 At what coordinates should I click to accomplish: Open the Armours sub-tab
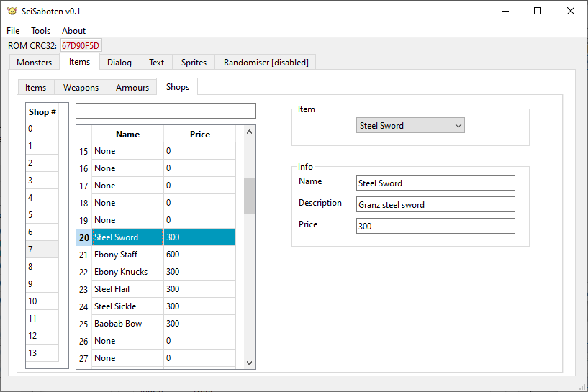pos(132,87)
